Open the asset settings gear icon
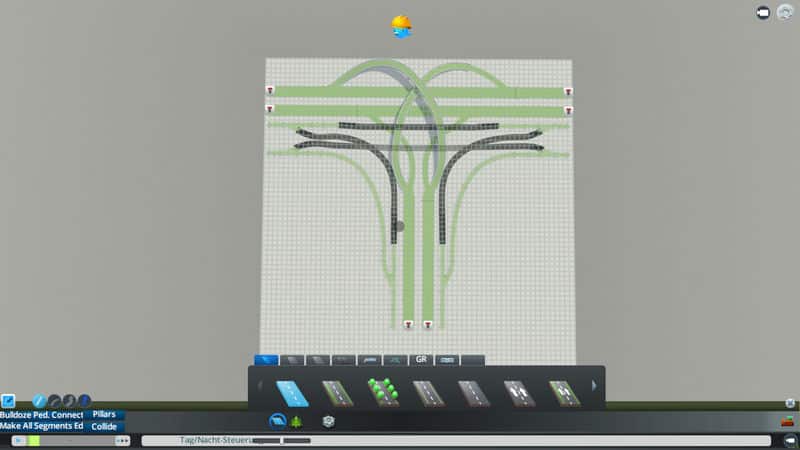The height and width of the screenshot is (450, 800). (328, 422)
